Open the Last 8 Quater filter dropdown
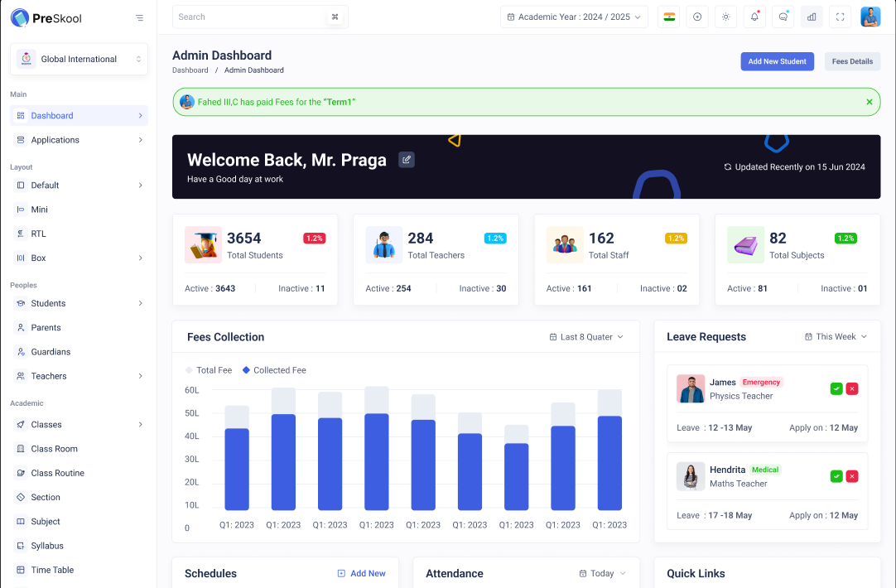 pos(586,337)
